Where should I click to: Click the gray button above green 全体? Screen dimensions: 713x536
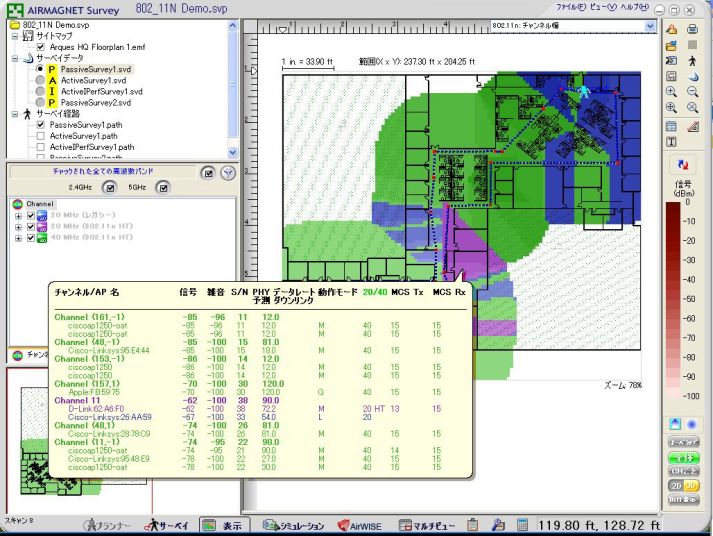[683, 442]
